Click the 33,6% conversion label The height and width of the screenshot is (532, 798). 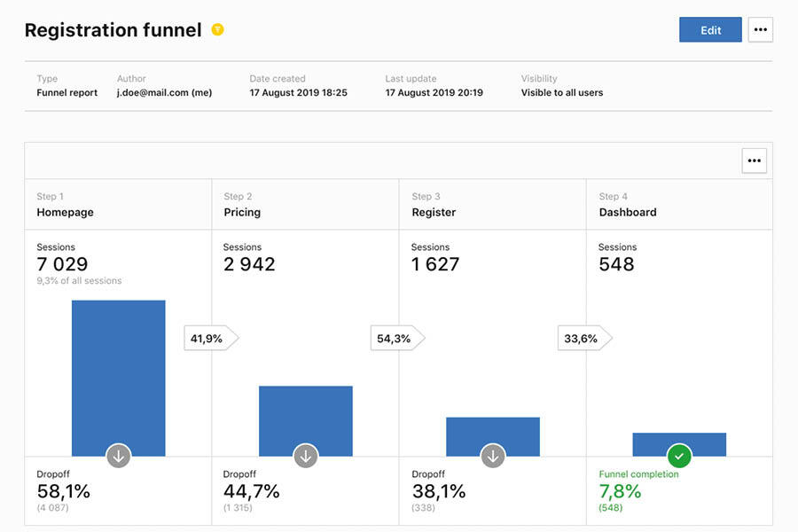[x=585, y=339]
